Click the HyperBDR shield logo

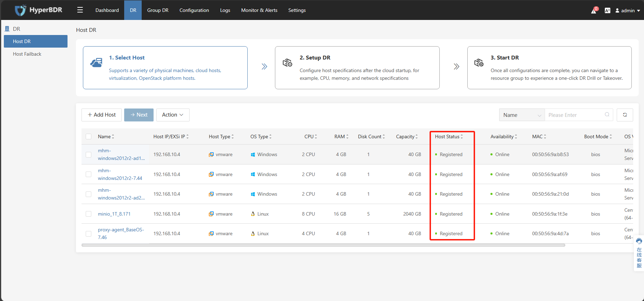(20, 10)
